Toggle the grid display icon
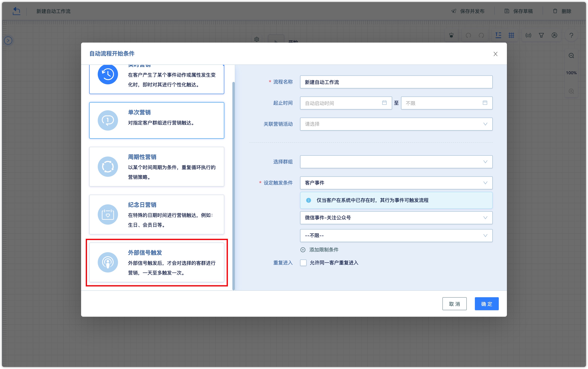 511,35
